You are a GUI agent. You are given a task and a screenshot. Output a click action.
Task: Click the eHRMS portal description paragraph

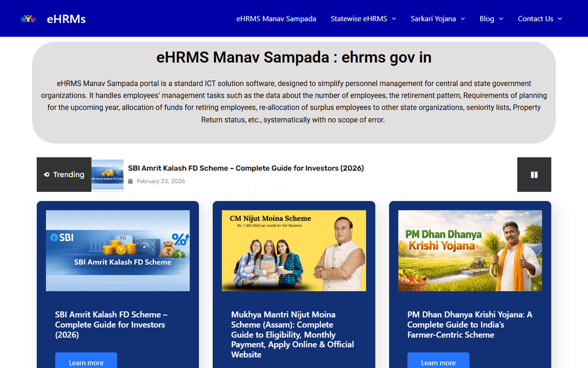point(294,101)
